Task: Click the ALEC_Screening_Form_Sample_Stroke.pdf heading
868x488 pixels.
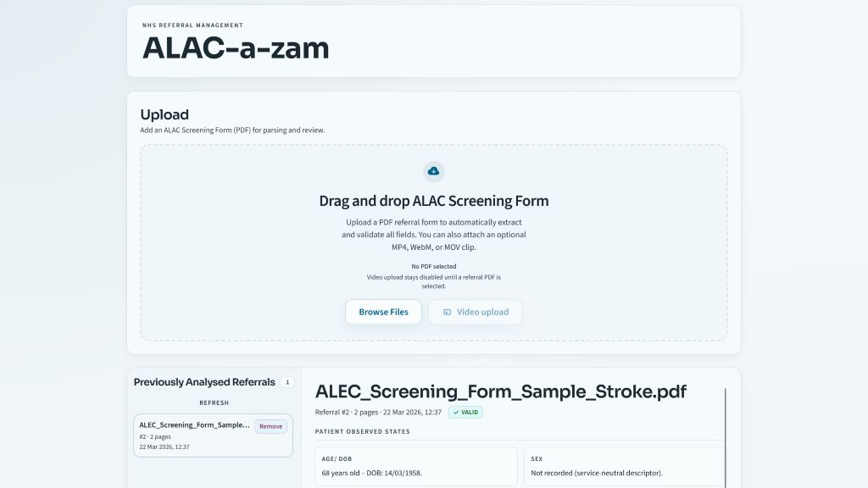Action: tap(500, 391)
